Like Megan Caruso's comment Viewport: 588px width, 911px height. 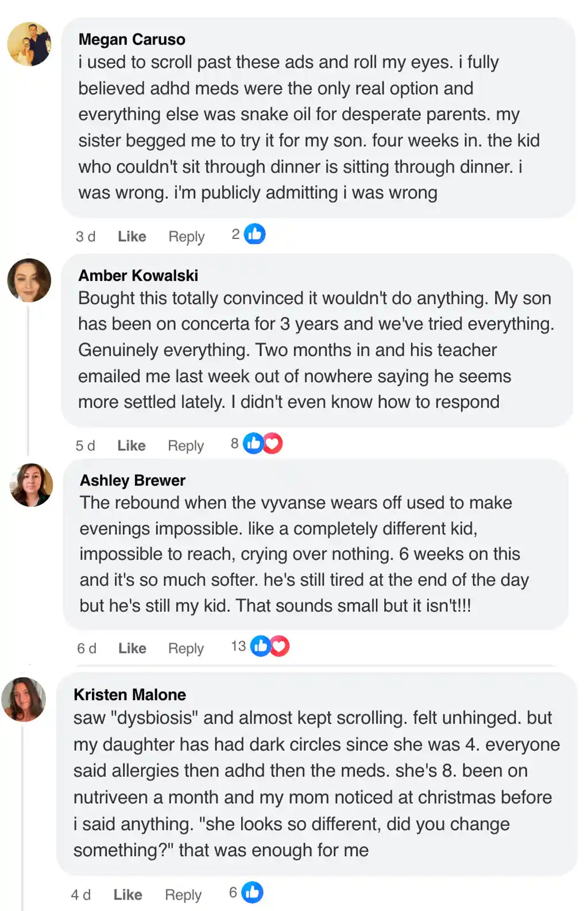[132, 237]
